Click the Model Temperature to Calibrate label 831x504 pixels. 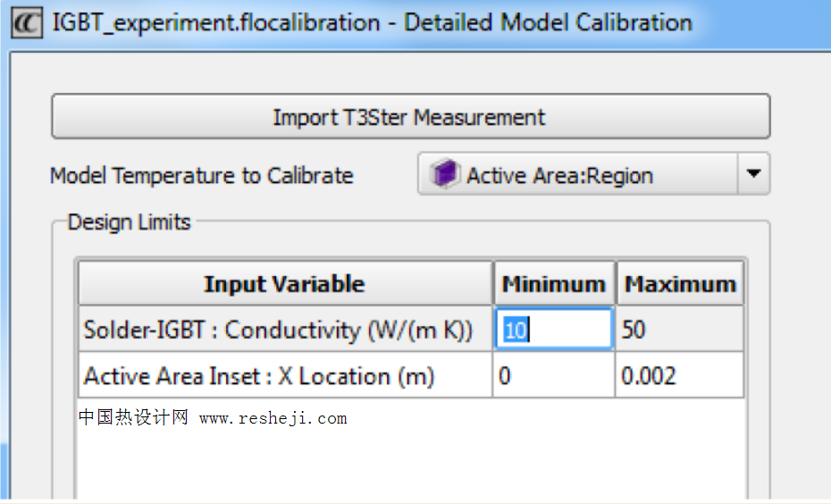point(202,175)
